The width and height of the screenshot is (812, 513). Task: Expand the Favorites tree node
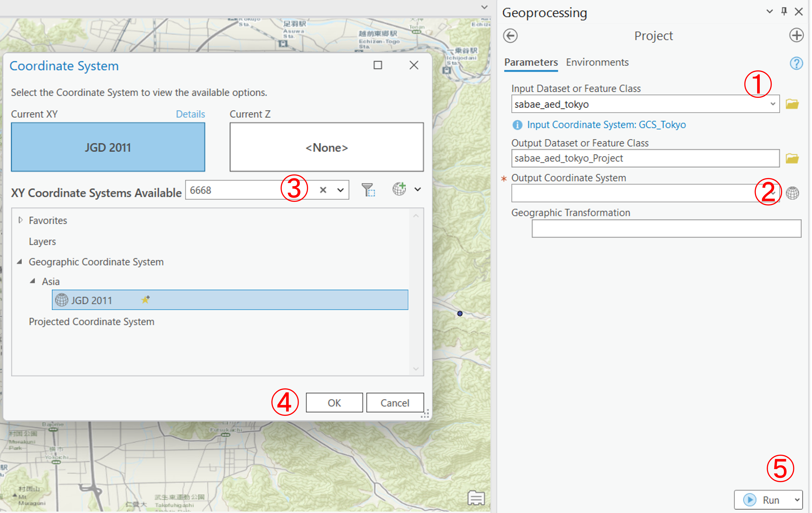(20, 220)
